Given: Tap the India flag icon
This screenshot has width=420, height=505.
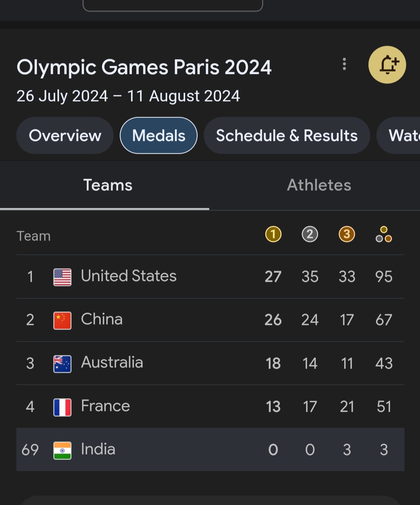Looking at the screenshot, I should coord(62,451).
